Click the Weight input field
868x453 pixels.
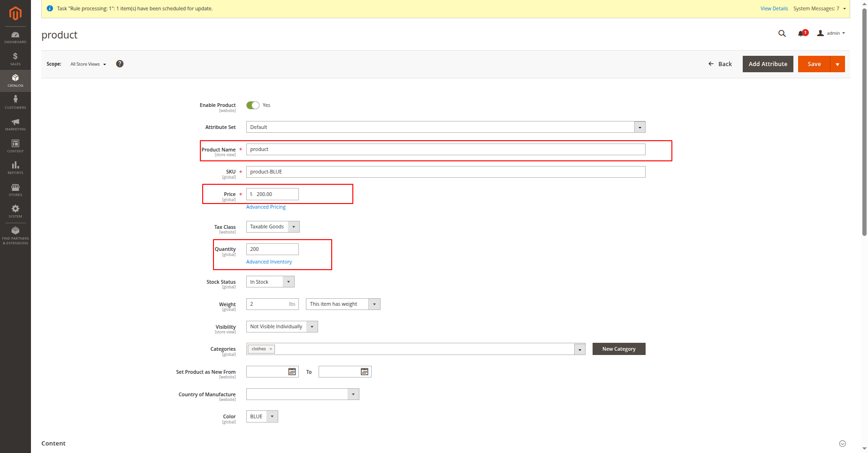tap(273, 304)
